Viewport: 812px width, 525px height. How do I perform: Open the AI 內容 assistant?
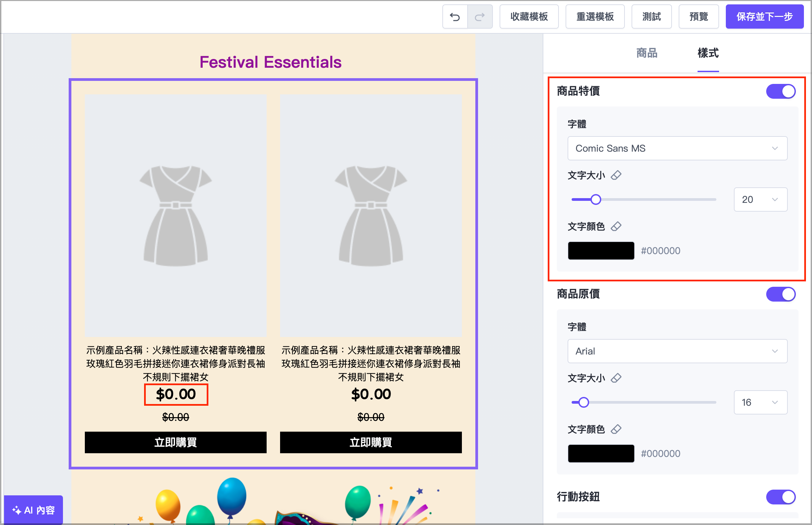(x=33, y=509)
